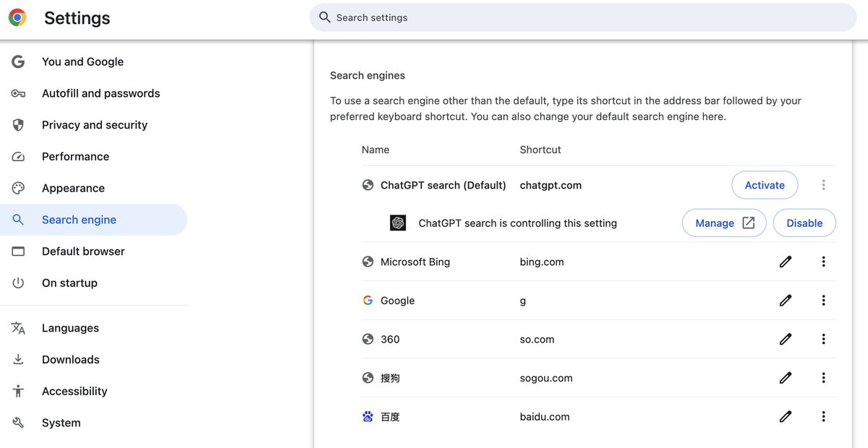Edit the 百度 search engine entry

click(786, 416)
